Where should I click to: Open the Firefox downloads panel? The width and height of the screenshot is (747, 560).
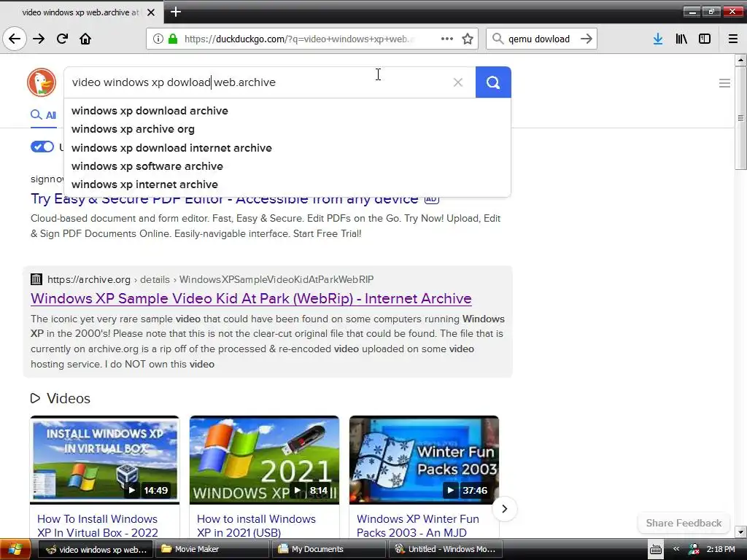tap(658, 39)
